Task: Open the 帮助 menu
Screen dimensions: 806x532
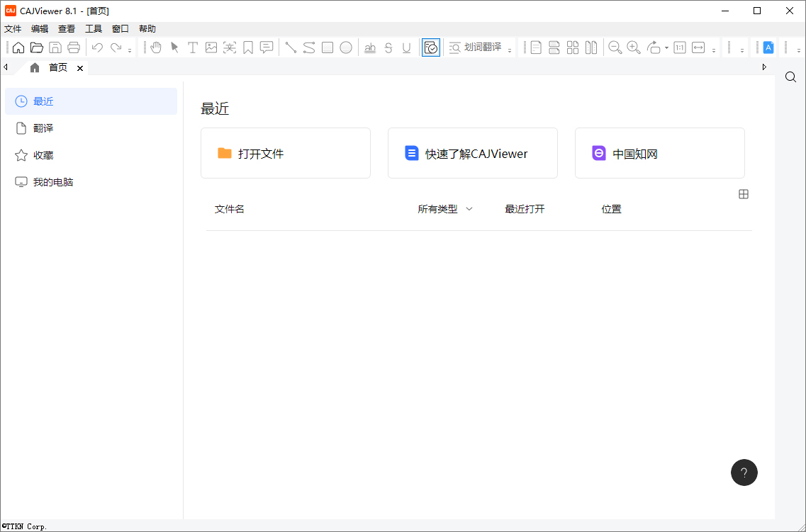Action: point(147,29)
